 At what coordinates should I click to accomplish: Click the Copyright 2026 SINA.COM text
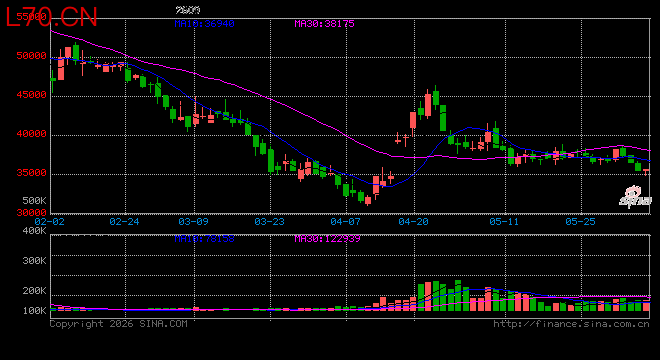(119, 324)
